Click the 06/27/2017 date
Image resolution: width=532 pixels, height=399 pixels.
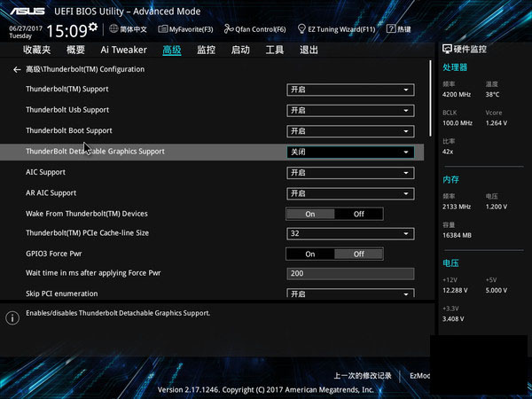pyautogui.click(x=26, y=28)
